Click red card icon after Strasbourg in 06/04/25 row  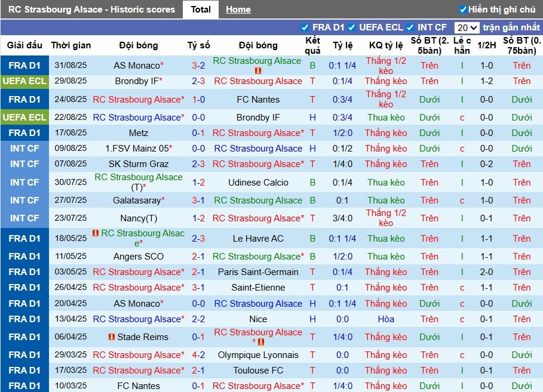261,342
